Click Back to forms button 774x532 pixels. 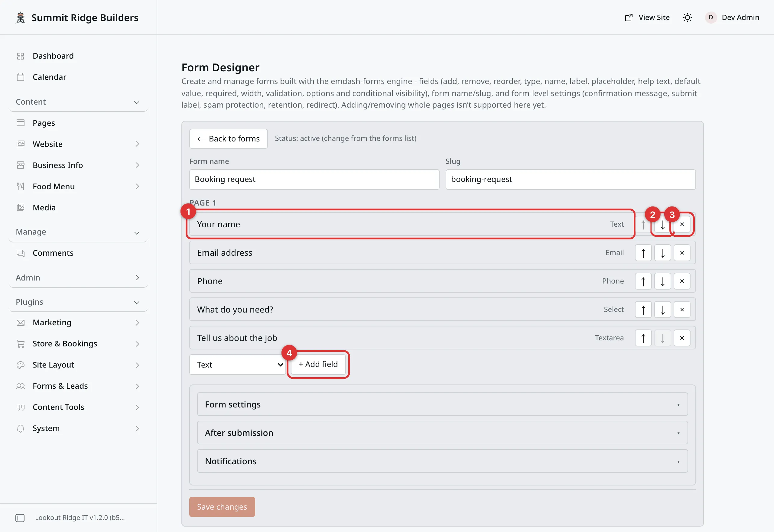[228, 139]
